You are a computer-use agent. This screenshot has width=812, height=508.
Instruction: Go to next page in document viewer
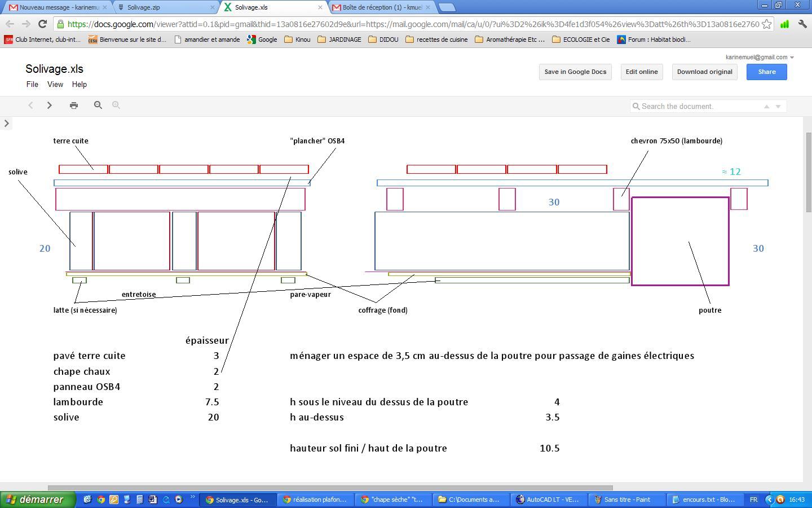(50, 106)
